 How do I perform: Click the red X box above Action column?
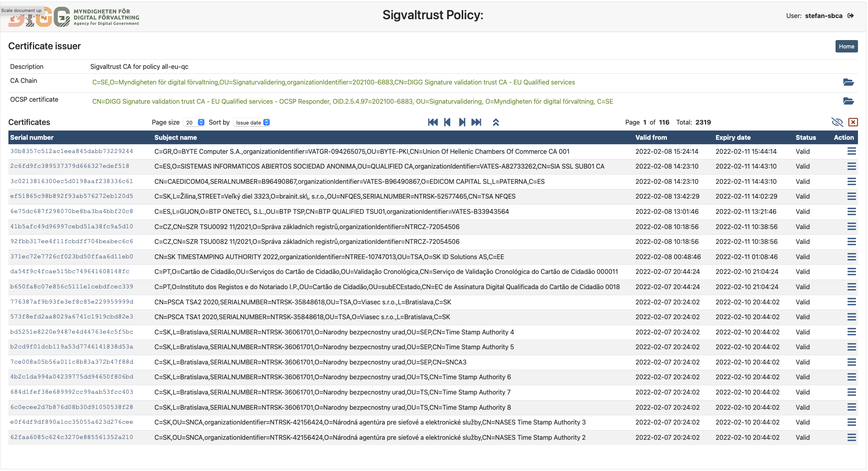point(853,122)
